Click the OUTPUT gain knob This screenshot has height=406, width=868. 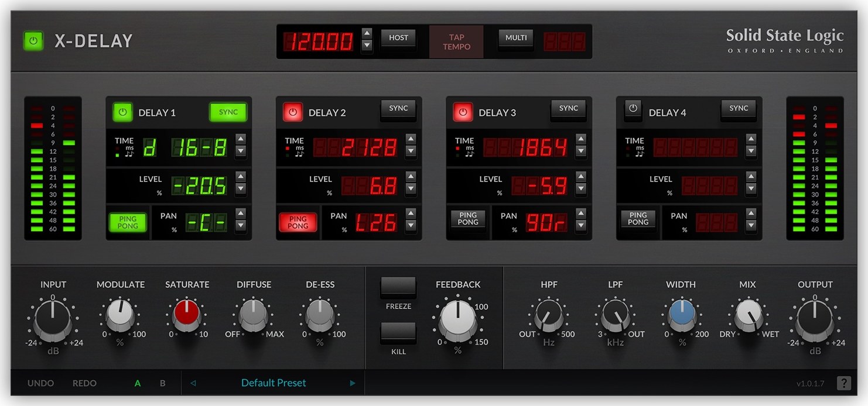pyautogui.click(x=815, y=319)
